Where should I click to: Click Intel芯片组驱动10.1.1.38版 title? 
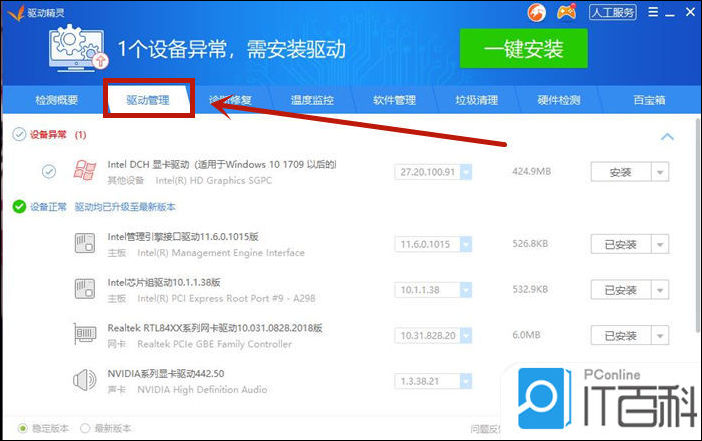164,282
